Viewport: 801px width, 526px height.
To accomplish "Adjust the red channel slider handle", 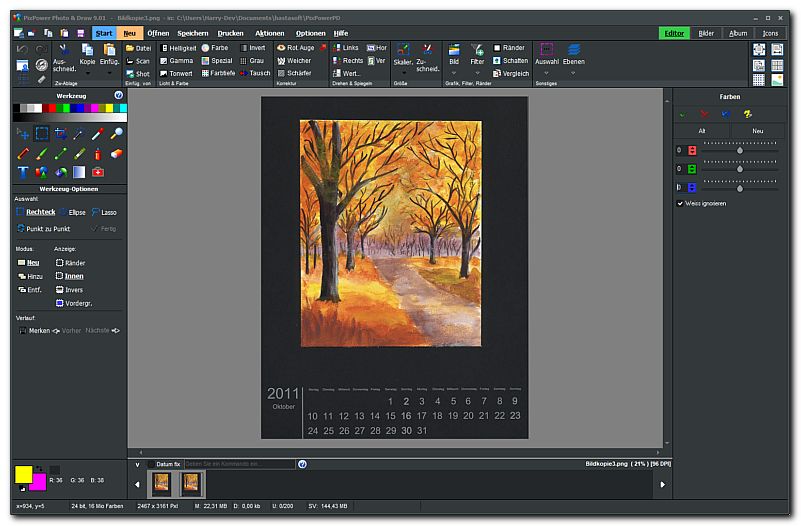I will [740, 151].
